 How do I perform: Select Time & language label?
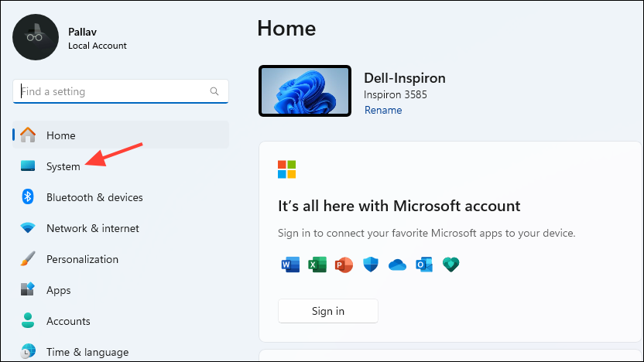pyautogui.click(x=87, y=352)
